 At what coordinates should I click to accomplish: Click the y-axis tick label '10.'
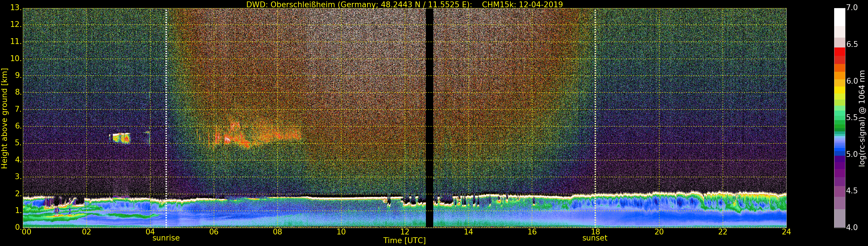pos(16,58)
